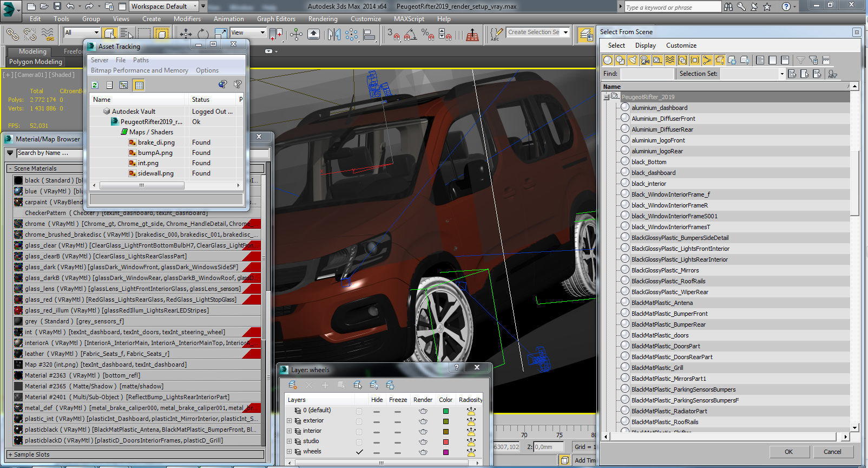This screenshot has width=868, height=468.
Task: Click OK in Select From Scene
Action: (x=788, y=452)
